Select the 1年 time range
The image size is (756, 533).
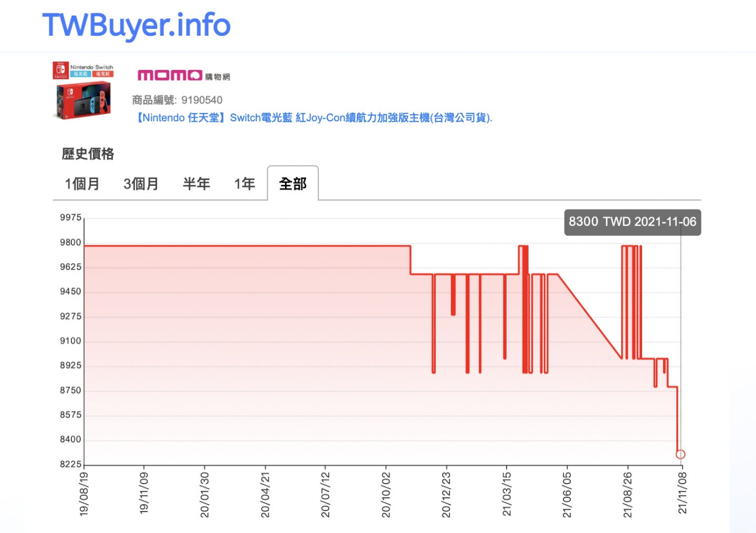pyautogui.click(x=244, y=184)
